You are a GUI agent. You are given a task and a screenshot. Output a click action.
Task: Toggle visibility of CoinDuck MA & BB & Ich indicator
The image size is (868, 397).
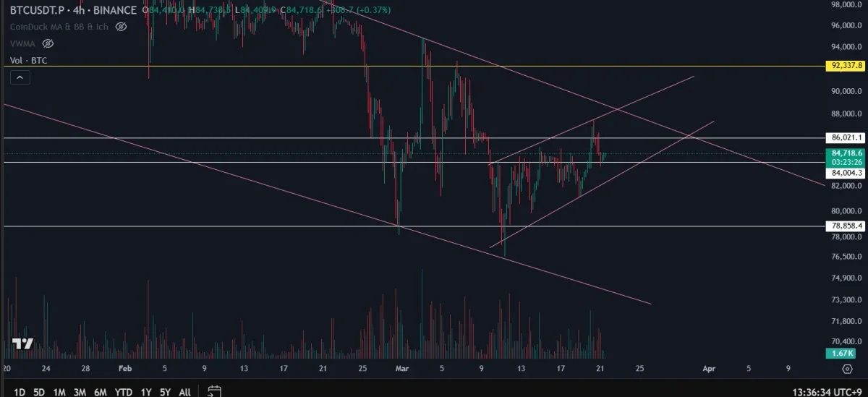coord(121,27)
